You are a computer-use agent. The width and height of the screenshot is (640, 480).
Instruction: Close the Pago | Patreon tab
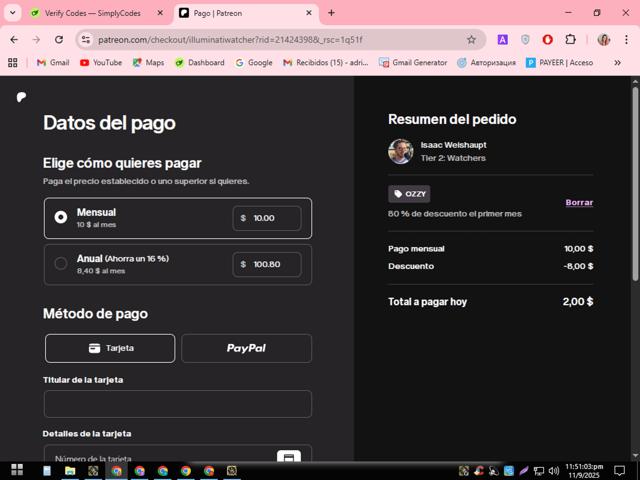coord(309,13)
